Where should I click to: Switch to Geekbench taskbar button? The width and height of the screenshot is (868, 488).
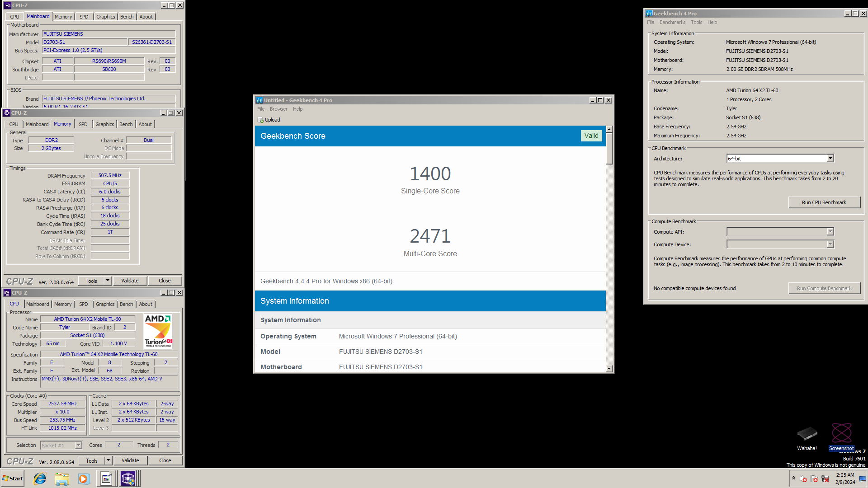point(106,479)
